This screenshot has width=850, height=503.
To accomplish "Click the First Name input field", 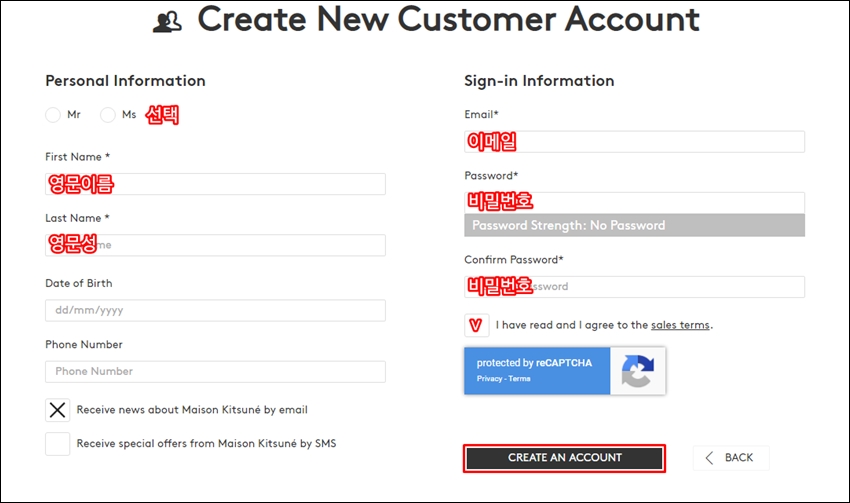I will [215, 184].
